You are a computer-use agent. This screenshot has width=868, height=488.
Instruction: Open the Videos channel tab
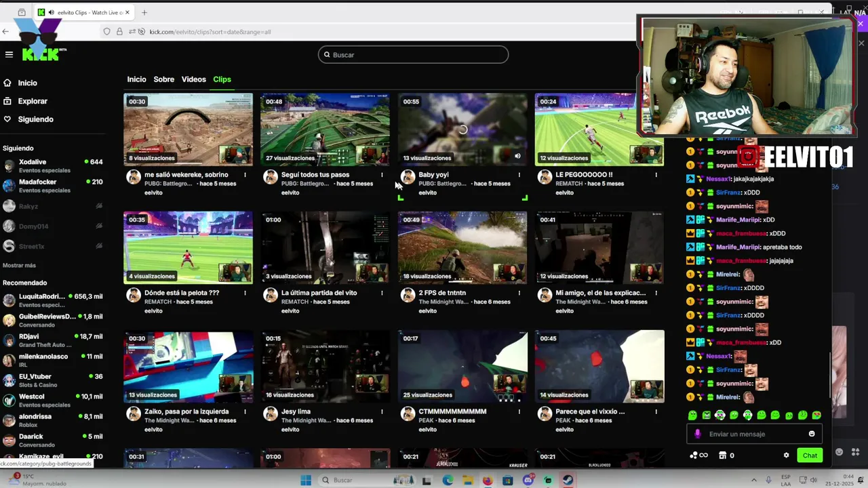point(193,79)
